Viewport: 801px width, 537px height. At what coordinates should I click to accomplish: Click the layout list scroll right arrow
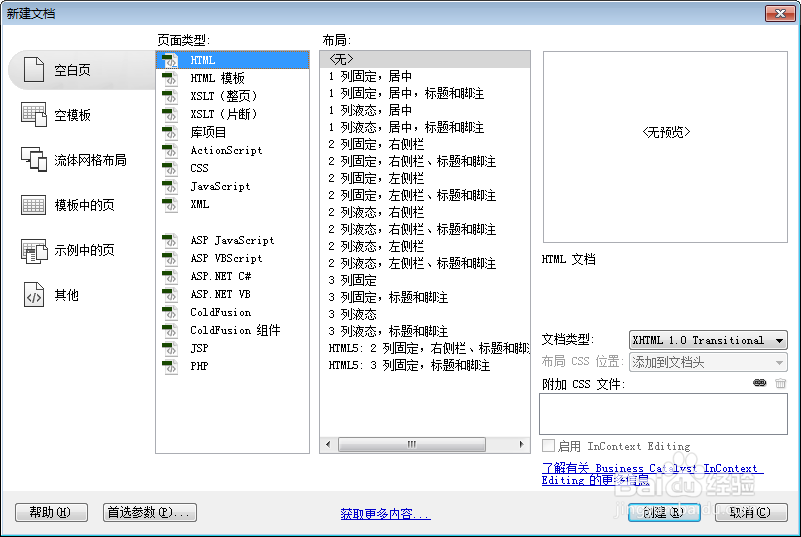coord(521,445)
